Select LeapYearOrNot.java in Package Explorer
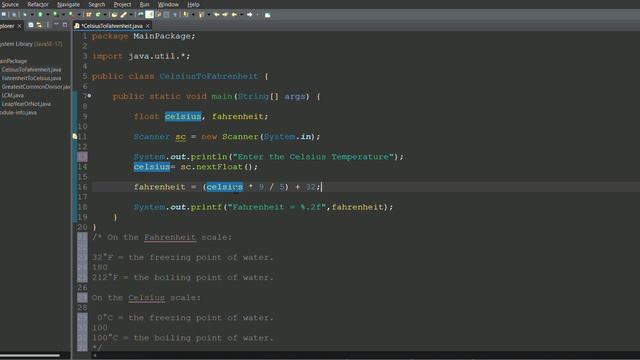 coord(26,104)
